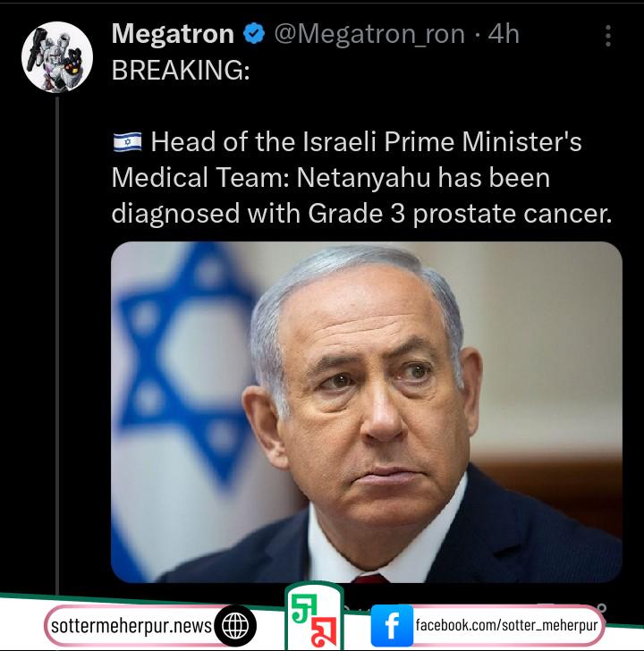This screenshot has width=644, height=651.
Task: Click the partially hidden share icon
Action: point(600,609)
